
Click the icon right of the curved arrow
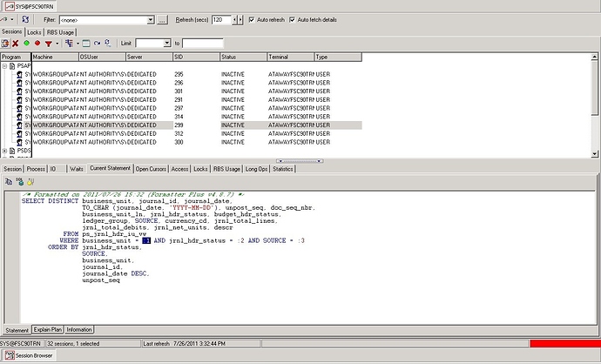pos(108,44)
